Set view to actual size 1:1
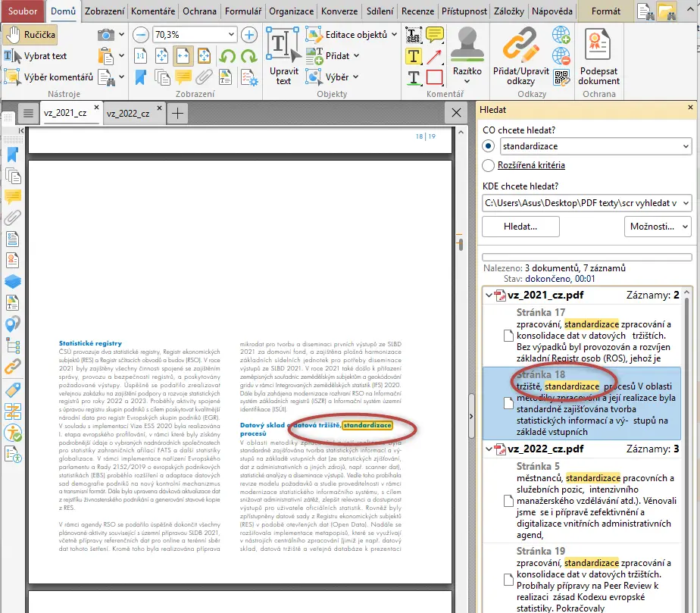 [141, 56]
